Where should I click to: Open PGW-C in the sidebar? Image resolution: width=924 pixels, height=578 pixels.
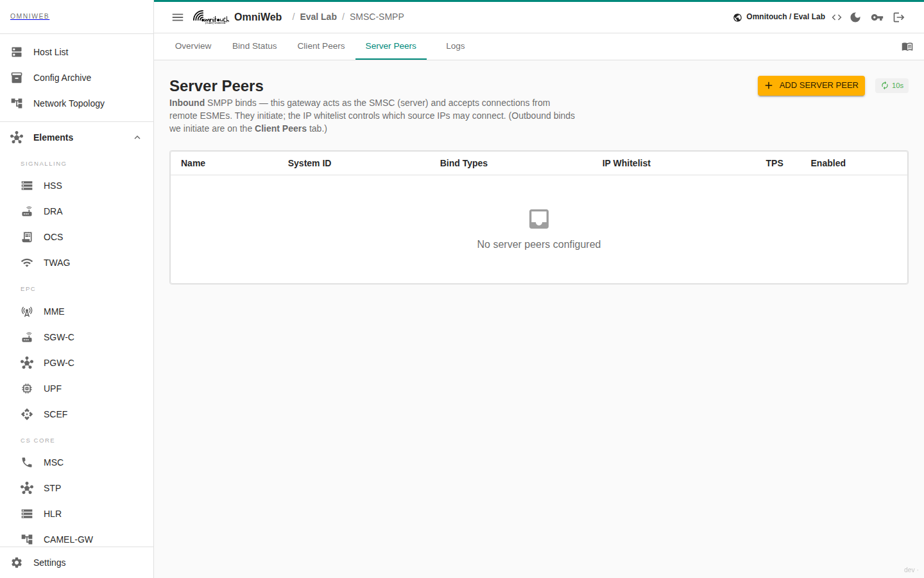pyautogui.click(x=77, y=363)
